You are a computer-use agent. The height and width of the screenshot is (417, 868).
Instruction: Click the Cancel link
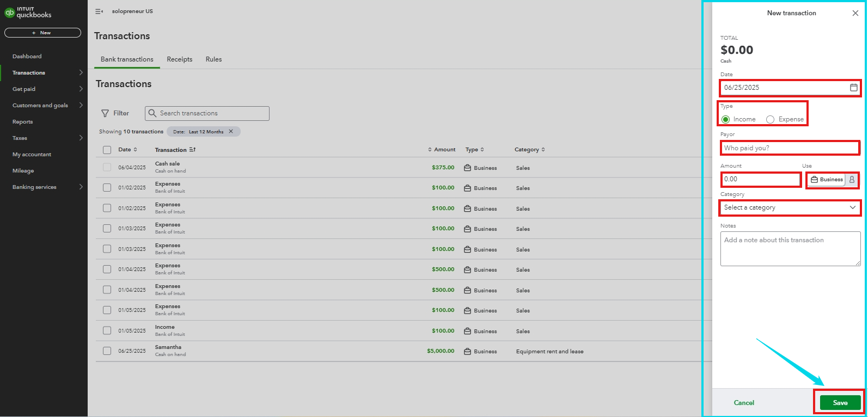click(744, 403)
